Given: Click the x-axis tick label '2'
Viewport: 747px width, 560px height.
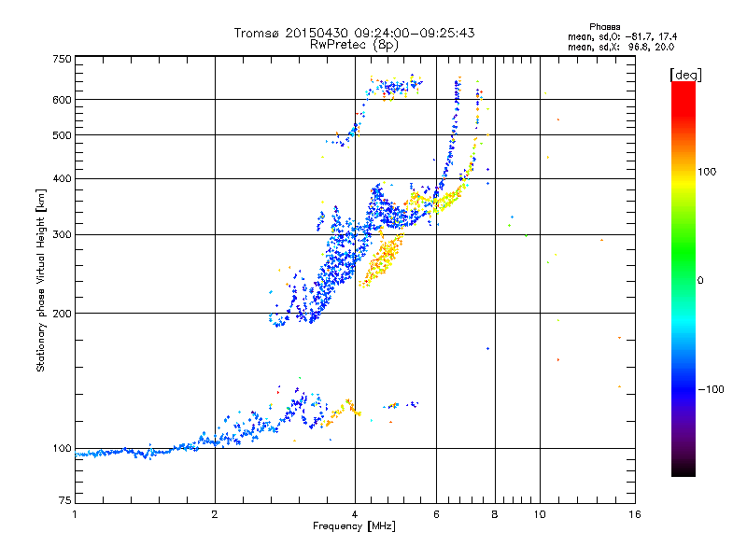Looking at the screenshot, I should click(x=215, y=514).
